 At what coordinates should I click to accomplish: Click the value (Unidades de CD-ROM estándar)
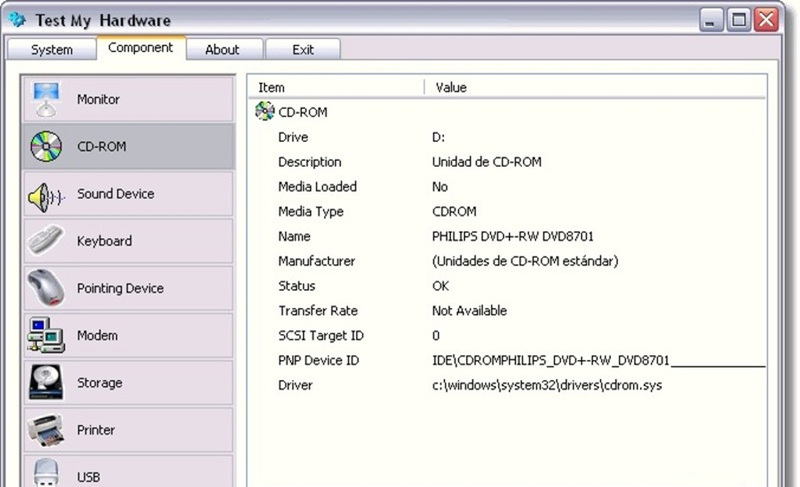point(525,261)
